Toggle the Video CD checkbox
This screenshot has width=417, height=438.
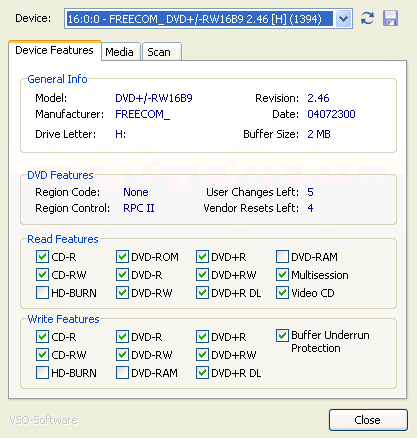[x=282, y=293]
